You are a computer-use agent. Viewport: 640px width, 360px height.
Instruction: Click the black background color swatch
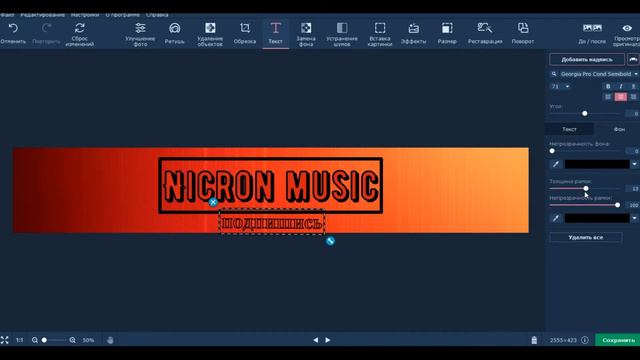pyautogui.click(x=597, y=164)
